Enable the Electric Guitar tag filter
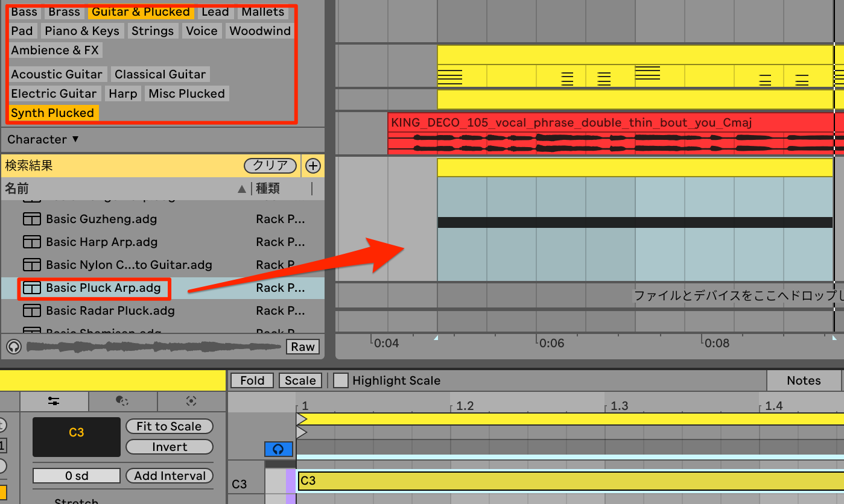The image size is (844, 504). pyautogui.click(x=54, y=93)
